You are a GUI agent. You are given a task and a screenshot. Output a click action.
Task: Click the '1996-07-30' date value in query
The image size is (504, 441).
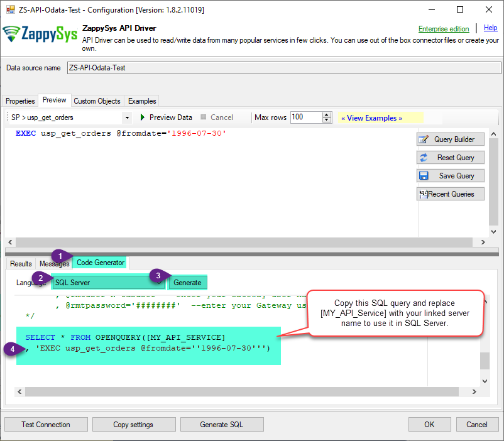click(197, 133)
